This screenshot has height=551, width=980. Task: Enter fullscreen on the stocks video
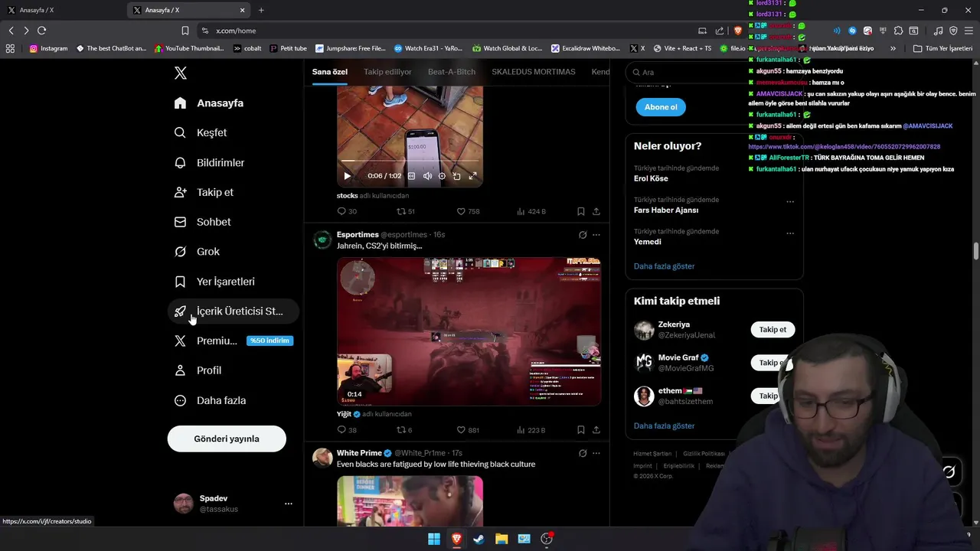point(472,176)
